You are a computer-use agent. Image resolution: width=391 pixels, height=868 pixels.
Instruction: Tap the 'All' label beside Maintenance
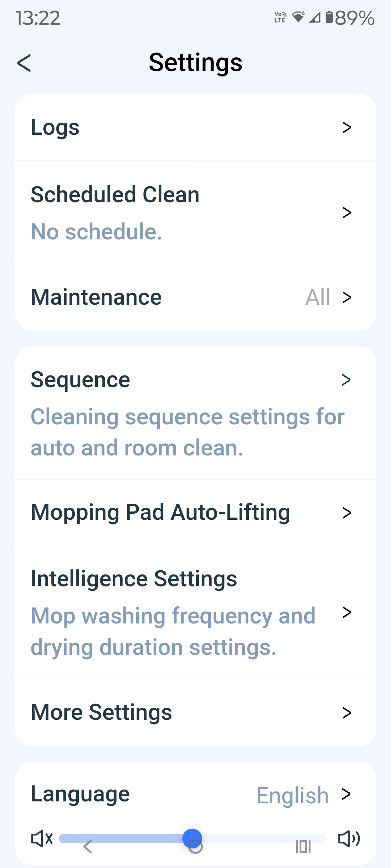pos(318,297)
